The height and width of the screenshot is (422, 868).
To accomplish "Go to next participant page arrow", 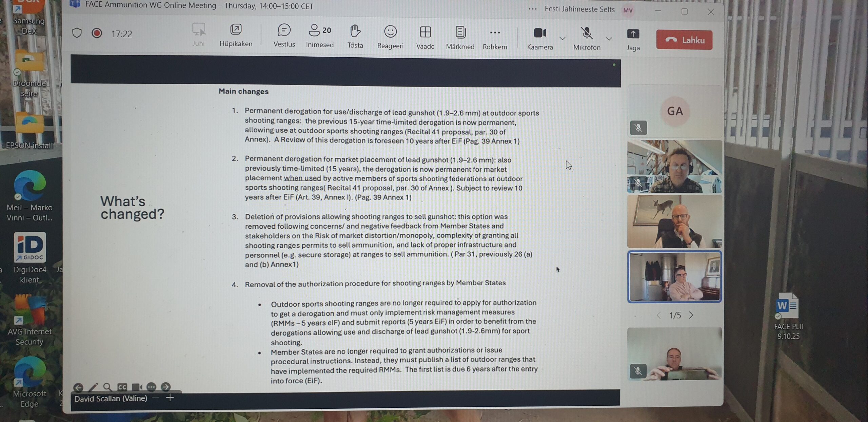I will click(691, 315).
